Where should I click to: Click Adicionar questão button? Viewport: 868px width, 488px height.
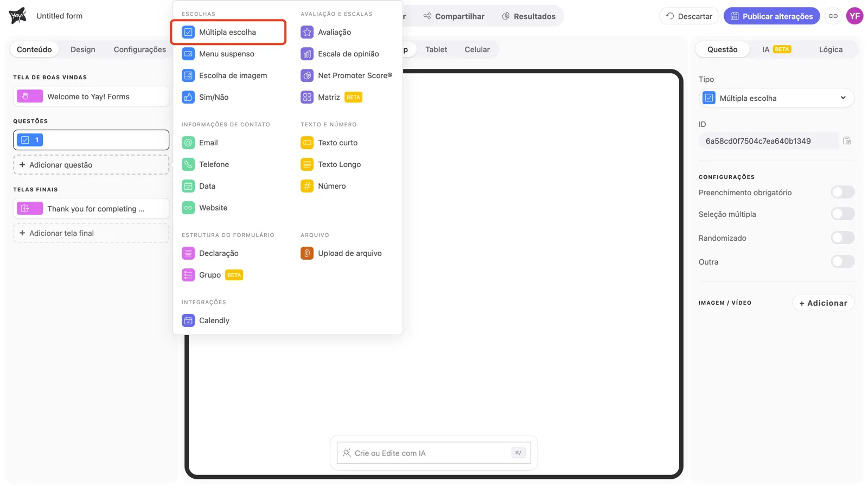[91, 165]
